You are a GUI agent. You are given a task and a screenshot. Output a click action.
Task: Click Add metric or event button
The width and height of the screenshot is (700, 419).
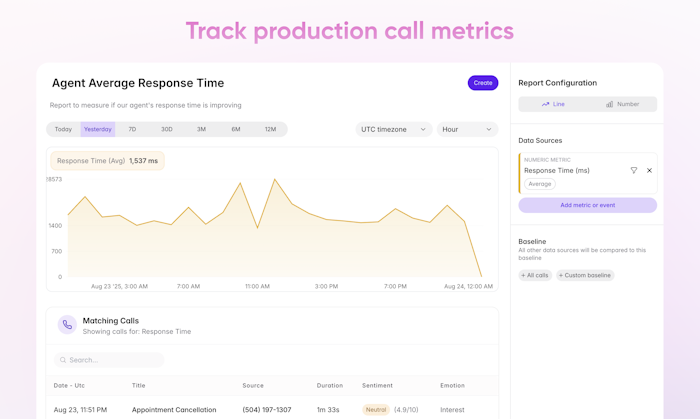point(588,205)
